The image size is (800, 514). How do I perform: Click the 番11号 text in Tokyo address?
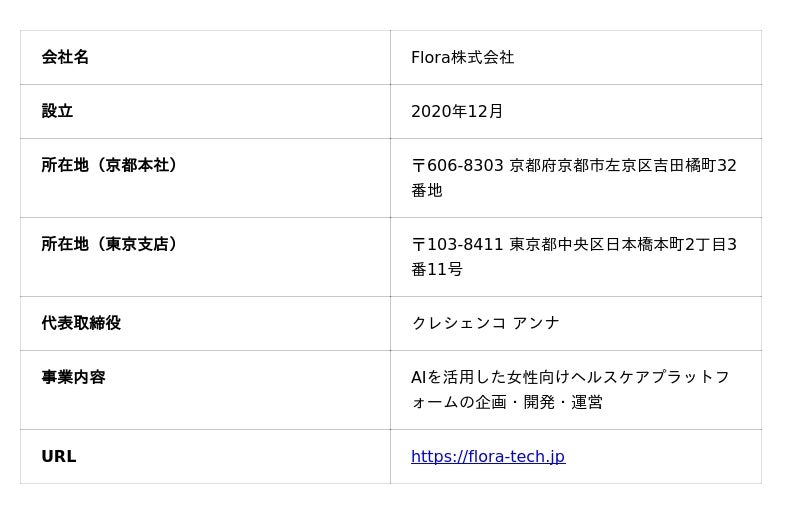(437, 270)
